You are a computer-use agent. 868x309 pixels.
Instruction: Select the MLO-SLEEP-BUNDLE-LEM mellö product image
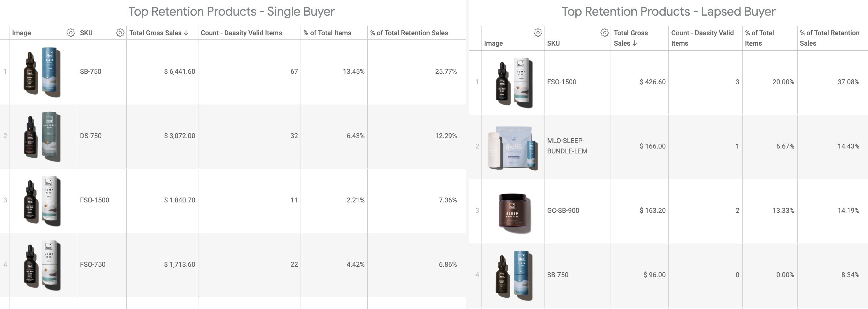pos(512,147)
